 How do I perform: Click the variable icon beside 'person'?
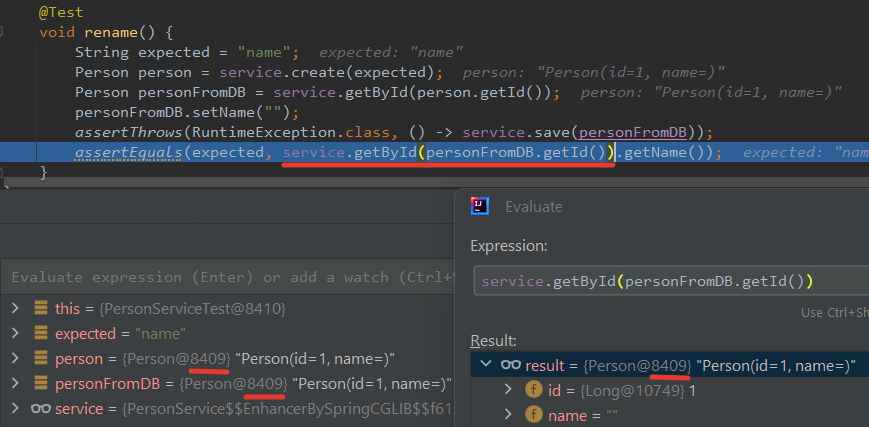[40, 358]
